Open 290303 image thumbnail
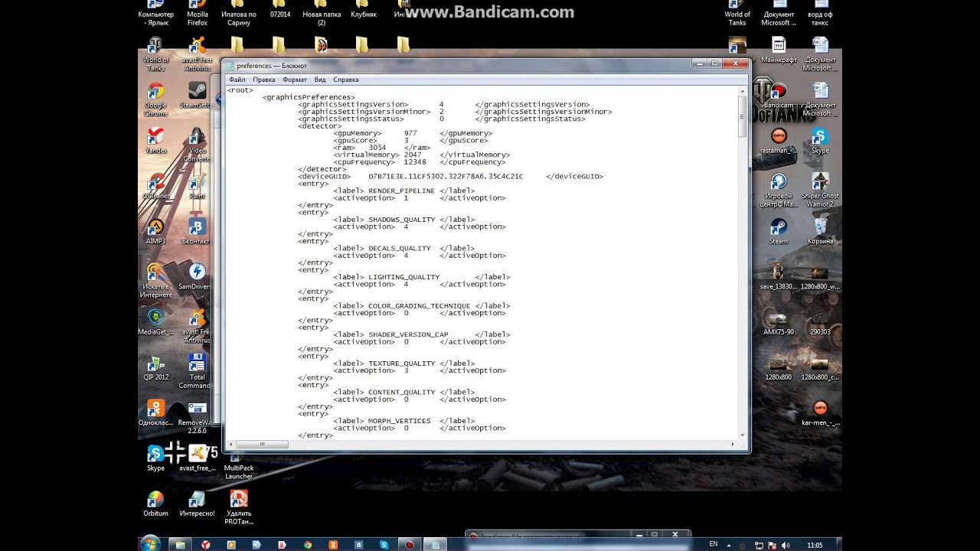 coord(820,322)
